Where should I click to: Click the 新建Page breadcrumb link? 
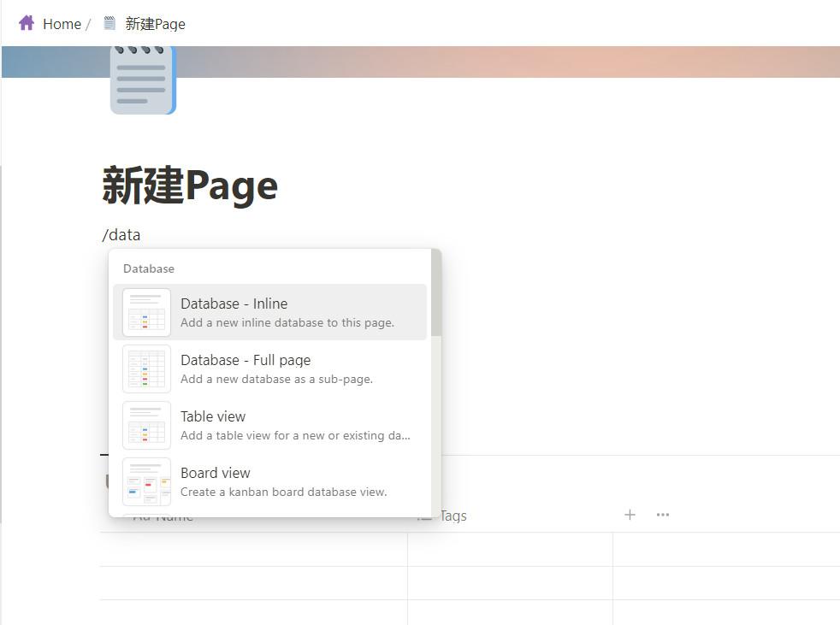click(154, 23)
